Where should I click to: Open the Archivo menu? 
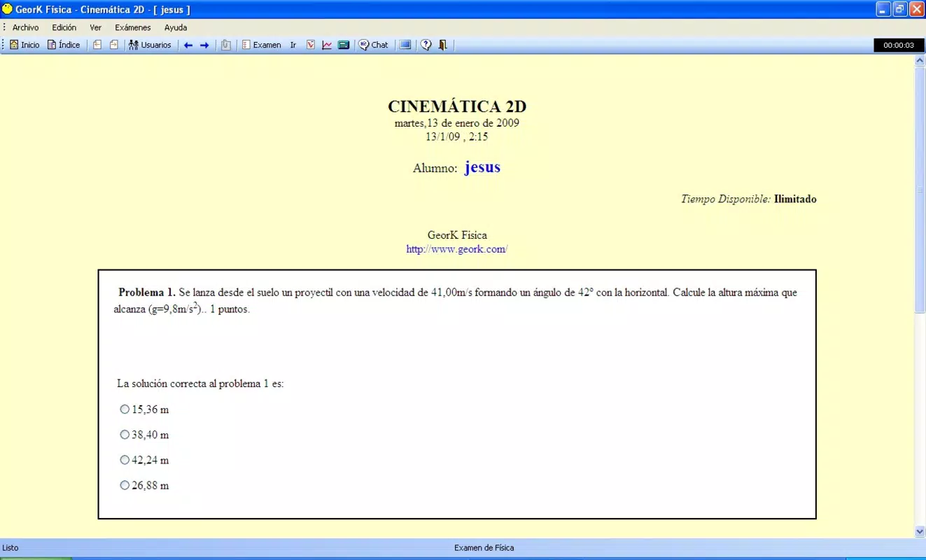25,27
